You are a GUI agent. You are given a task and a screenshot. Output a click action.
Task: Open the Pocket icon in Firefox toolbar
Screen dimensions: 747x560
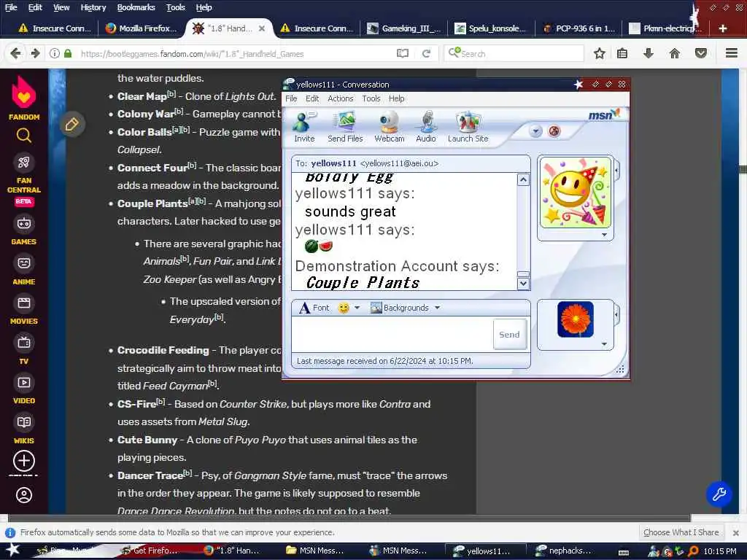pos(701,53)
